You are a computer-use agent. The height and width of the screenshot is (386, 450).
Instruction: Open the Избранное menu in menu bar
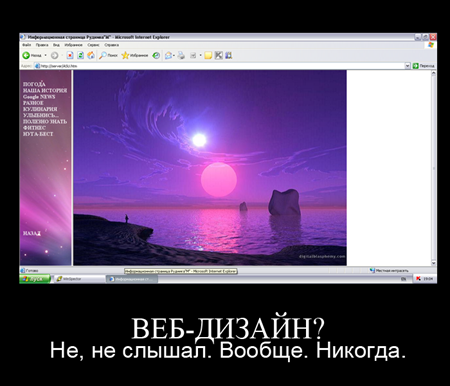73,45
